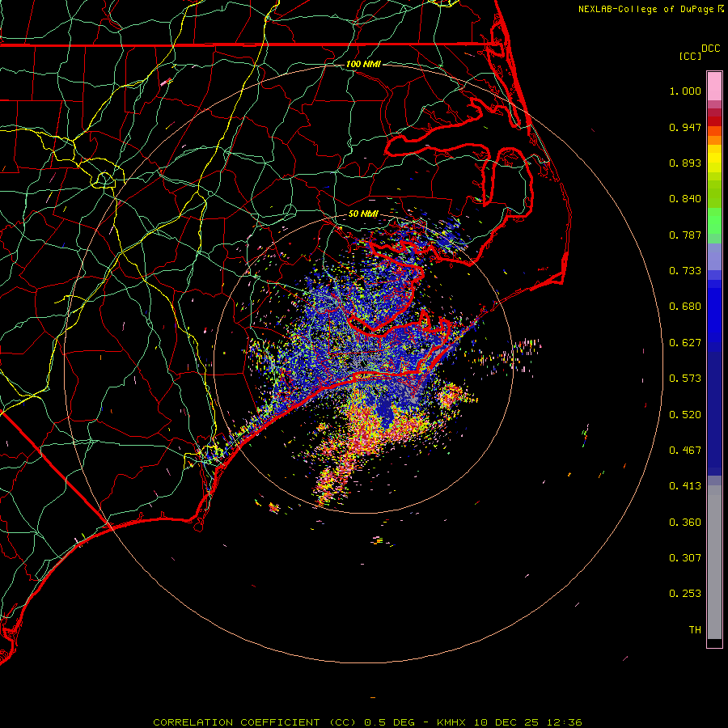Click the 100 NMI range ring label

[363, 64]
